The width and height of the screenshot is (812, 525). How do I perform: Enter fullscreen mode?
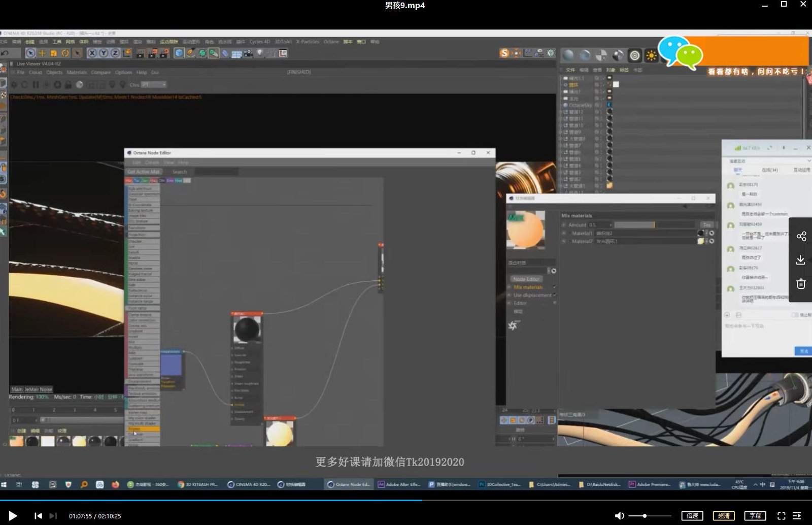[x=781, y=516]
